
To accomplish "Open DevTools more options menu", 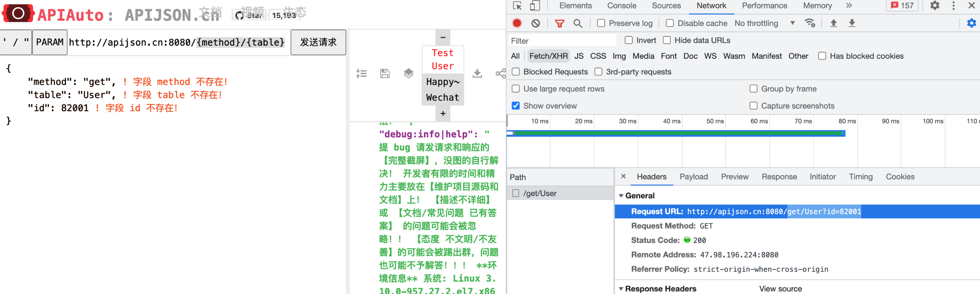I will pyautogui.click(x=954, y=6).
